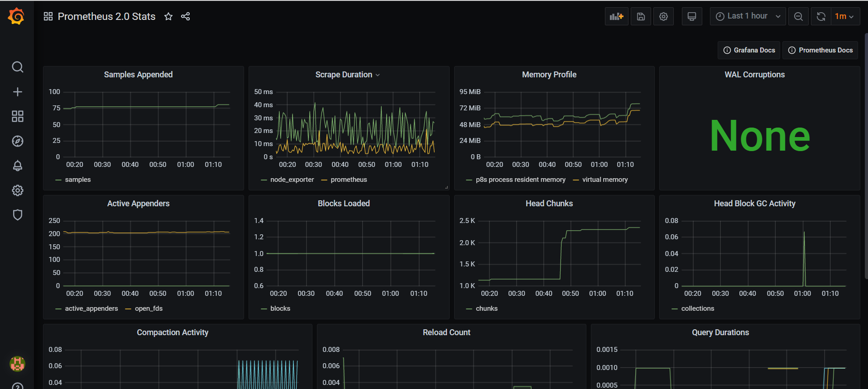Open the Head Chunks panel title menu
Viewport: 868px width, 389px height.
pos(549,204)
